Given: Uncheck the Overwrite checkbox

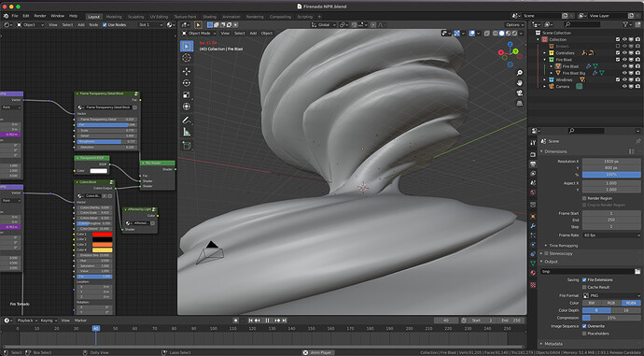Looking at the screenshot, I should [584, 326].
